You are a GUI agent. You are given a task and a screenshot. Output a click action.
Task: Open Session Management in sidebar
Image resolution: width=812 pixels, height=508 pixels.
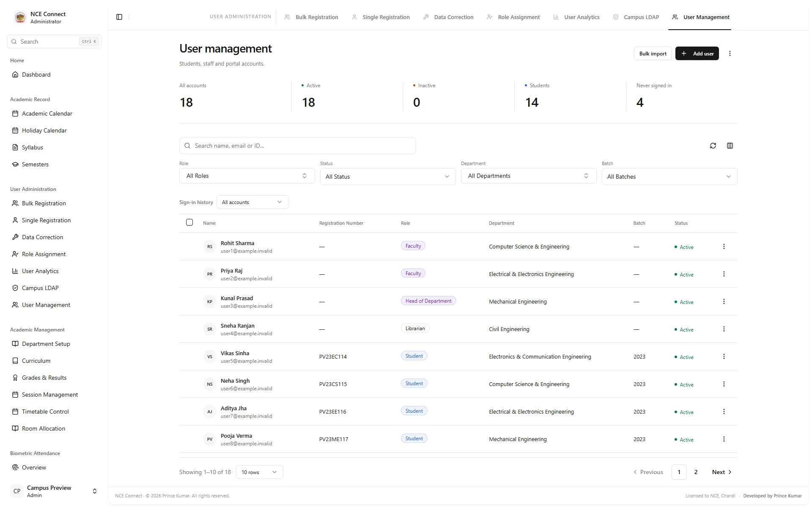click(x=54, y=395)
